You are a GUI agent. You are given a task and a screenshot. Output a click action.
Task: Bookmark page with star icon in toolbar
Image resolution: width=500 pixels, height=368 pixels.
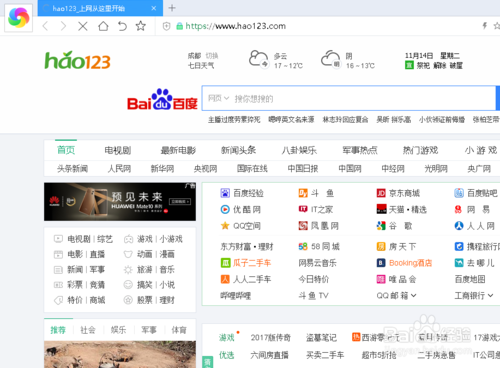(x=141, y=26)
